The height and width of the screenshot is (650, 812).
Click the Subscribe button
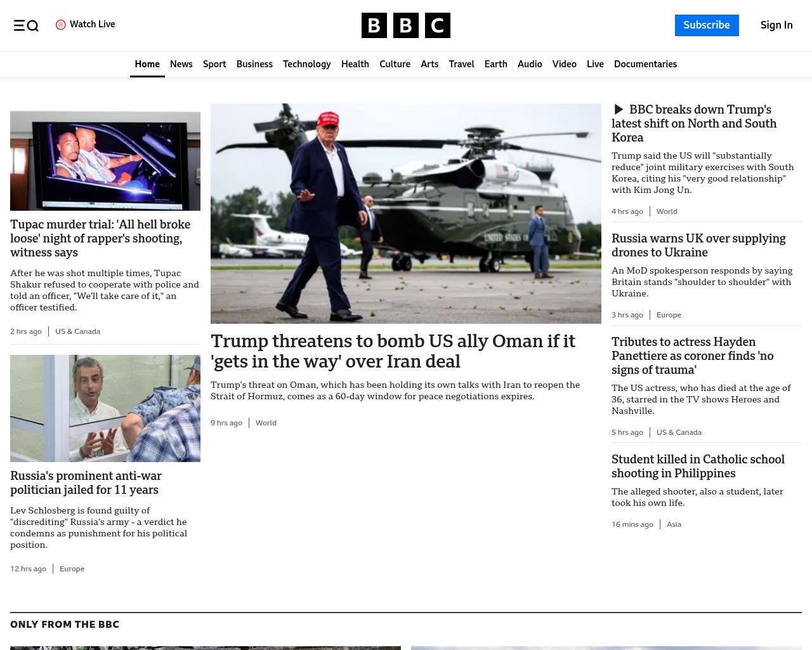click(707, 25)
